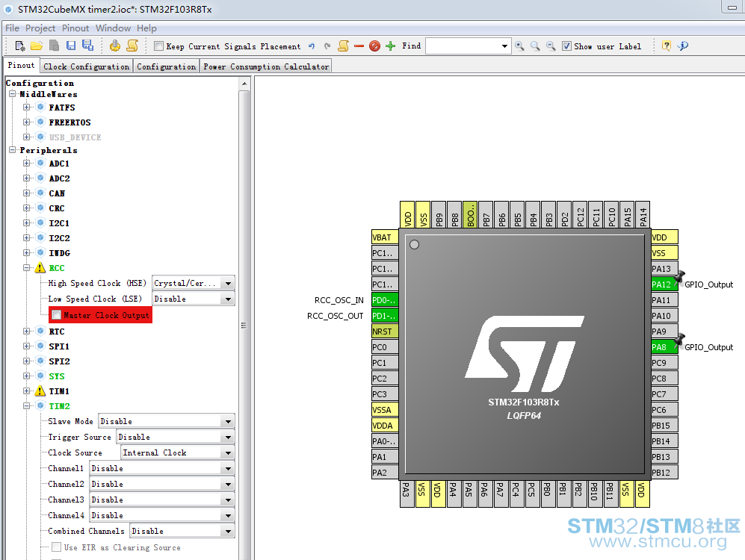Click the blue info updater icon

(x=683, y=46)
